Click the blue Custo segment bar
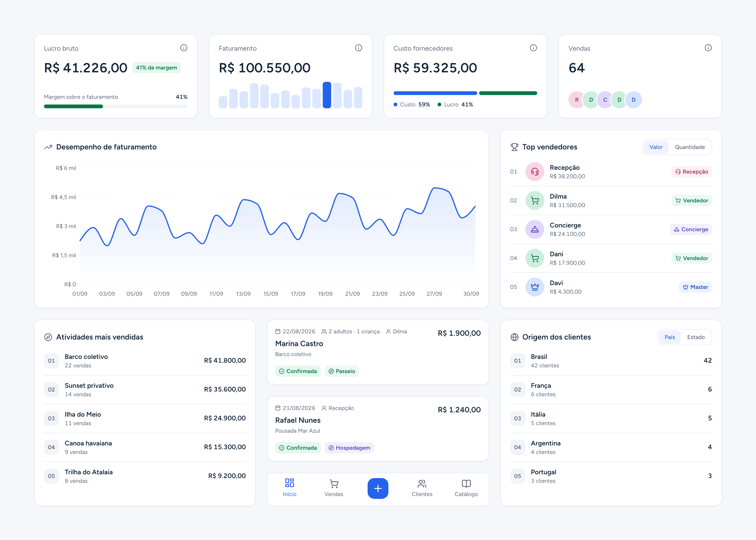Image resolution: width=756 pixels, height=540 pixels. click(435, 93)
